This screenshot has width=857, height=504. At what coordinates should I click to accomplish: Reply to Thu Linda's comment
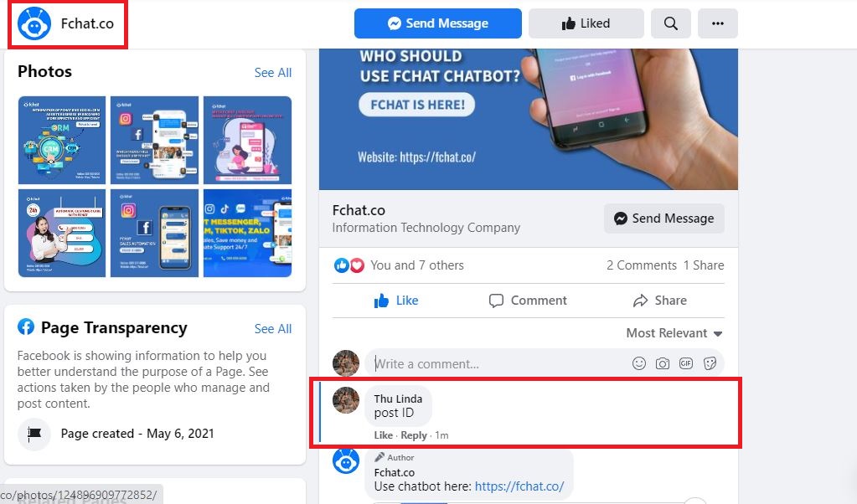point(414,435)
